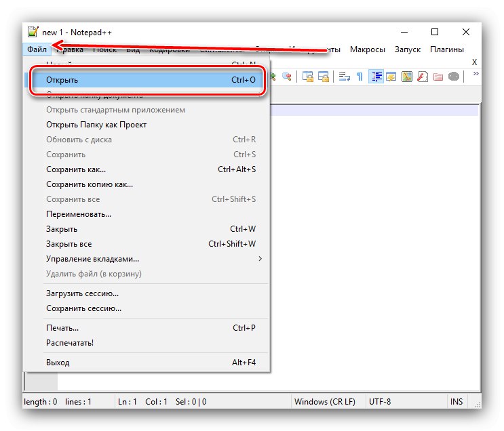Choose Переименовать... menu entry

(147, 214)
